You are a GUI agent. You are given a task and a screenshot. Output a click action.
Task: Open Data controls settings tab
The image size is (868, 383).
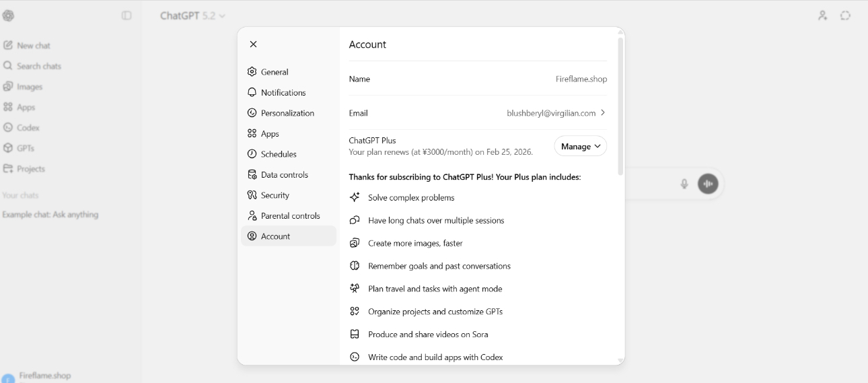coord(289,175)
